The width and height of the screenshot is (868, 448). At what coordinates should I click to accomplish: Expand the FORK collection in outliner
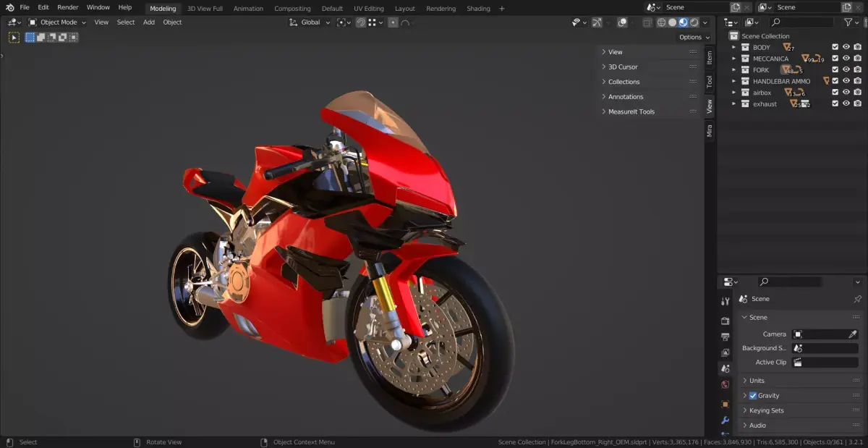pos(733,70)
